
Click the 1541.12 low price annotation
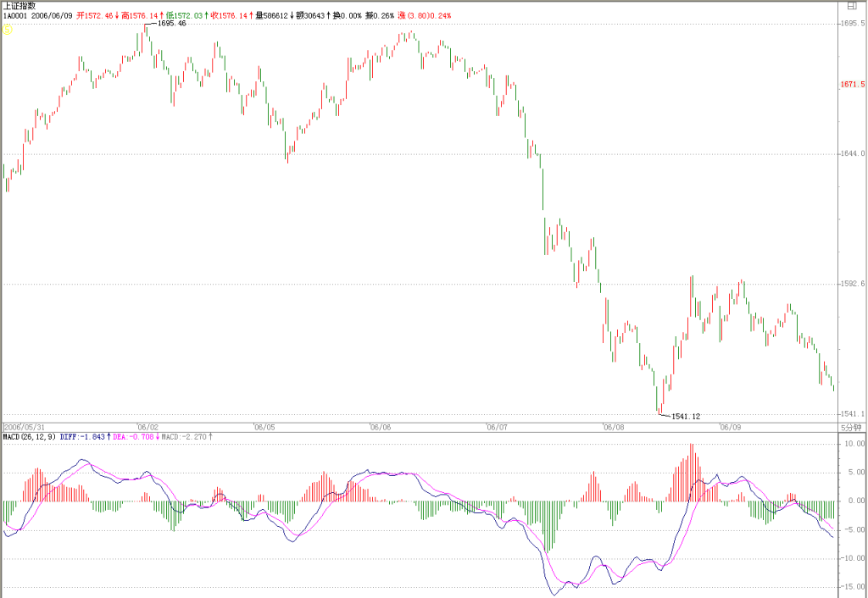pyautogui.click(x=686, y=417)
